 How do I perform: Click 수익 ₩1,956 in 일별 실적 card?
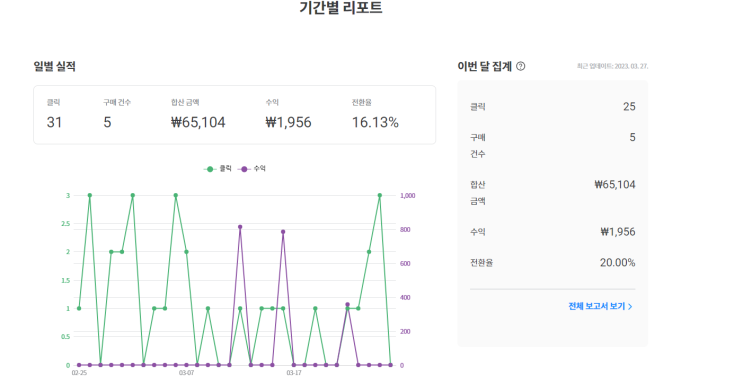point(288,122)
